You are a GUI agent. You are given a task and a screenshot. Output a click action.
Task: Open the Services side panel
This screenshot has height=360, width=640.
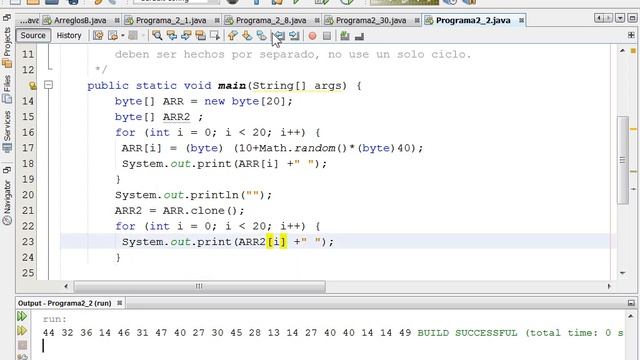click(7, 131)
